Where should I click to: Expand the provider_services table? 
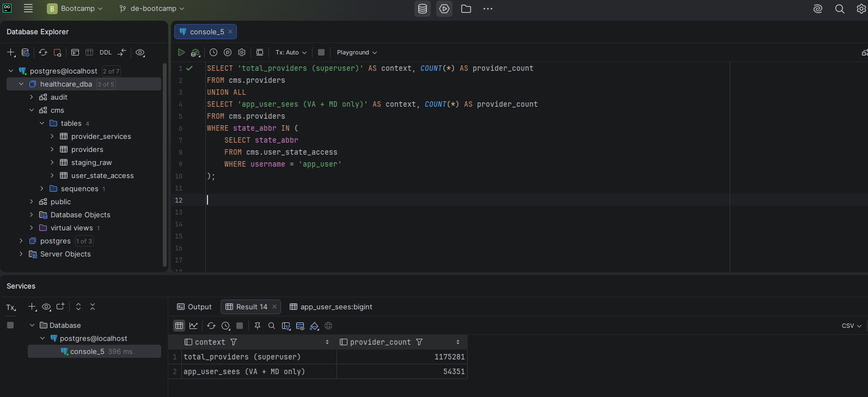(x=52, y=136)
